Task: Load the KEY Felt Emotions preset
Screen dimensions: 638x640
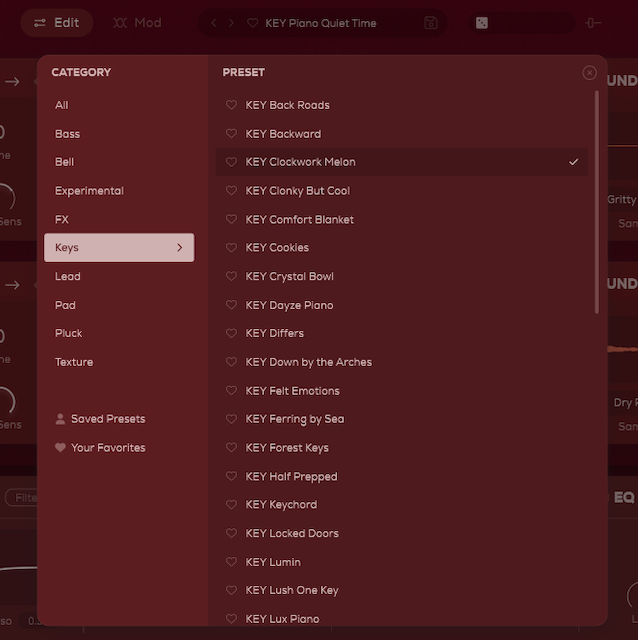Action: coord(292,391)
